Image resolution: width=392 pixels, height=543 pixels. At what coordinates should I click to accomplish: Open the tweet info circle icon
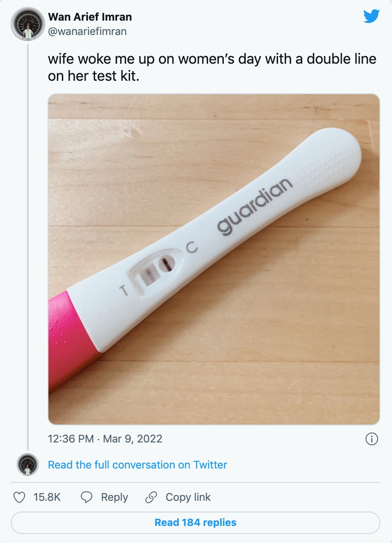click(372, 438)
